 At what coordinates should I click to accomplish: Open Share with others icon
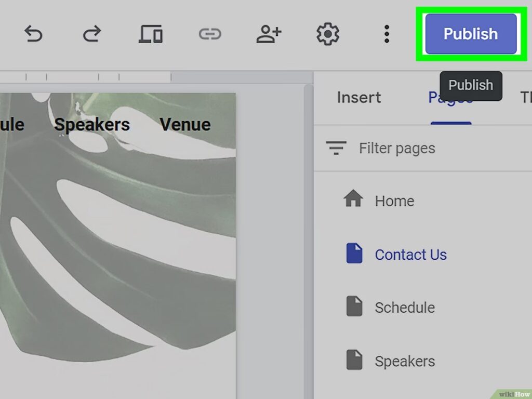[269, 34]
